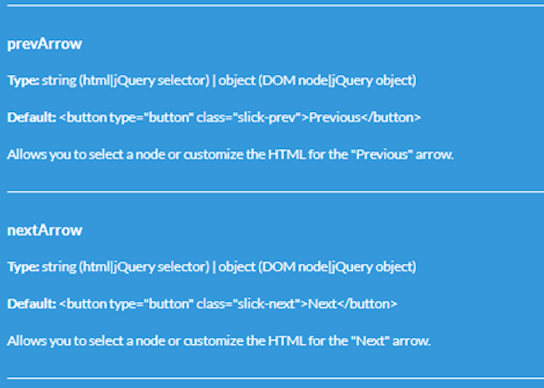Click nextArrow's 'string (html|jQuery selector)' text
544x388 pixels.
[126, 267]
